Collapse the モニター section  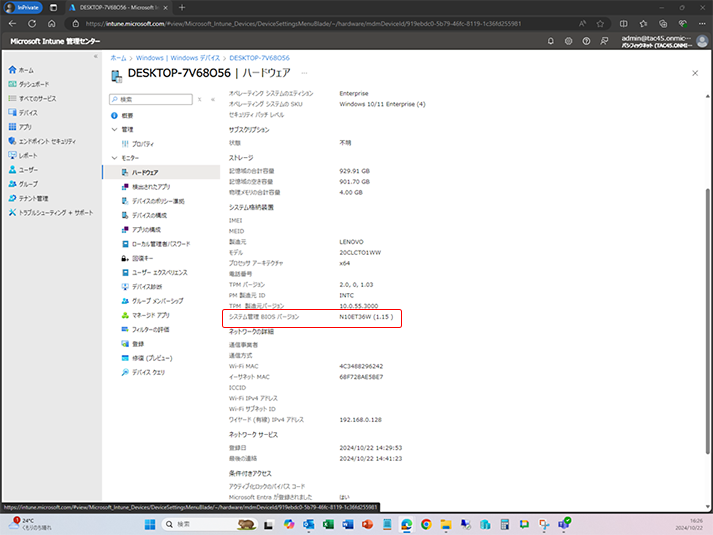pos(114,158)
